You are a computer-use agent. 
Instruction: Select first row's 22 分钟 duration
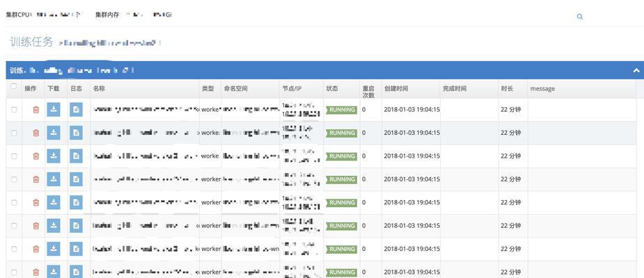click(x=511, y=110)
